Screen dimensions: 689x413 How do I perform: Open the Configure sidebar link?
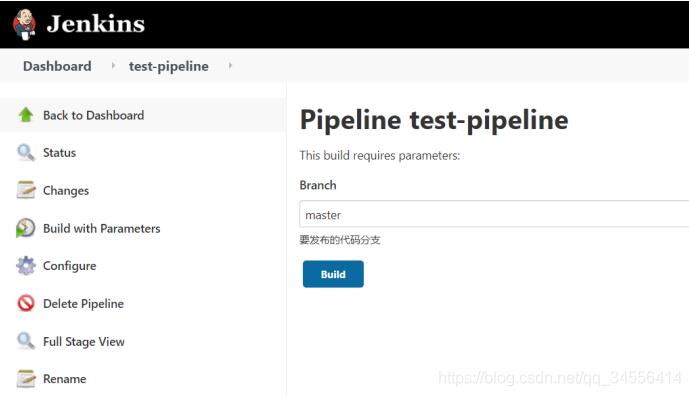(x=69, y=266)
